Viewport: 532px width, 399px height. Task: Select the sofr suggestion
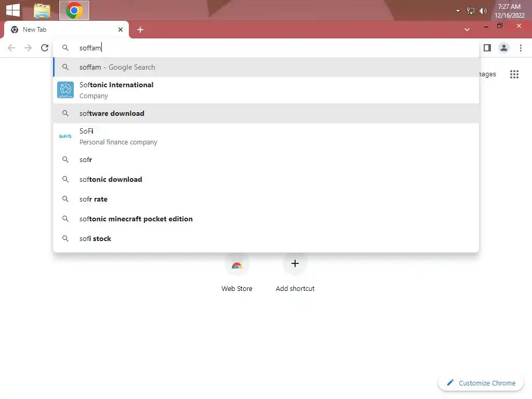[x=266, y=159]
